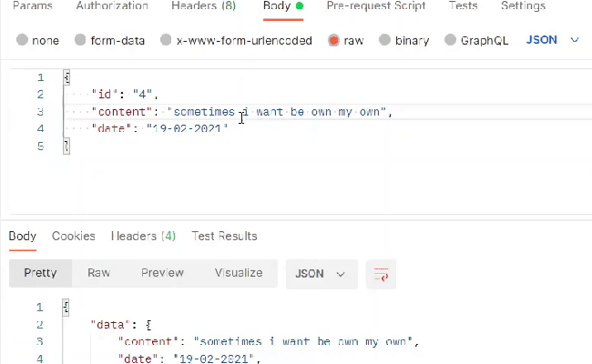Collapse request JSON at line 1 brace
The width and height of the screenshot is (592, 364).
pos(66,77)
